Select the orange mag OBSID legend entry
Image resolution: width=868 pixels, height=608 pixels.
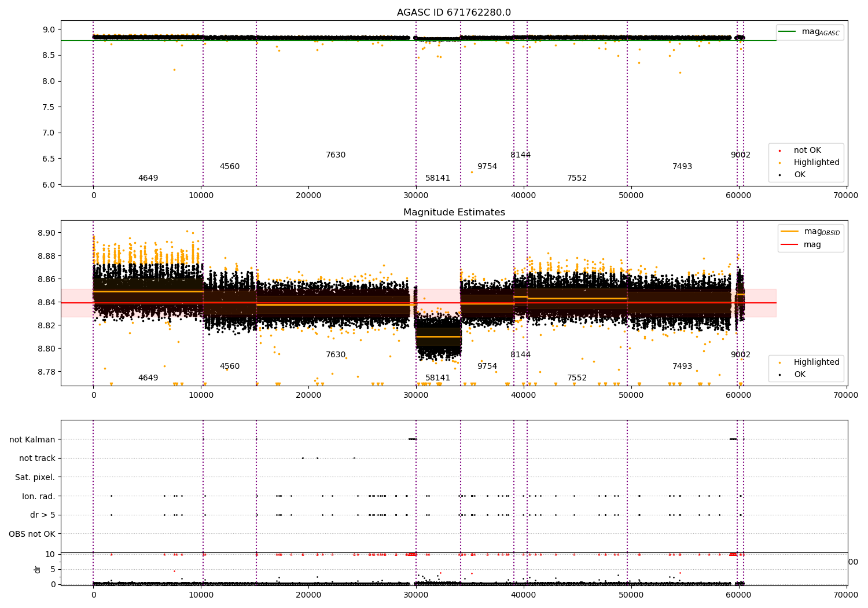(810, 232)
